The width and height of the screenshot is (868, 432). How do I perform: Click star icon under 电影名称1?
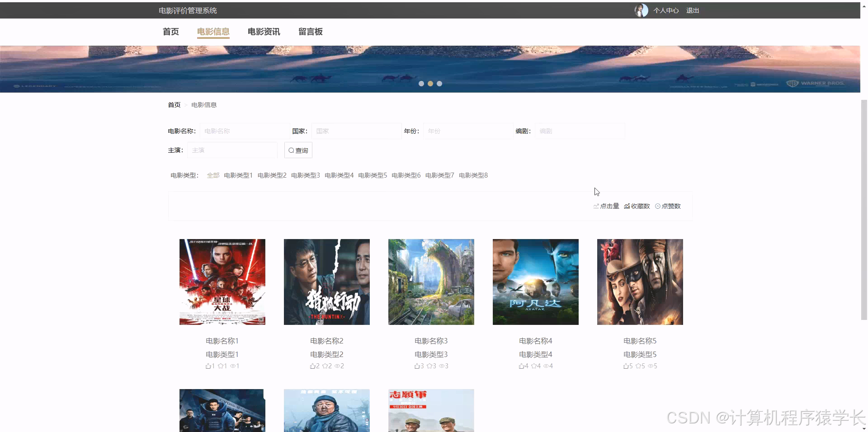coord(221,366)
